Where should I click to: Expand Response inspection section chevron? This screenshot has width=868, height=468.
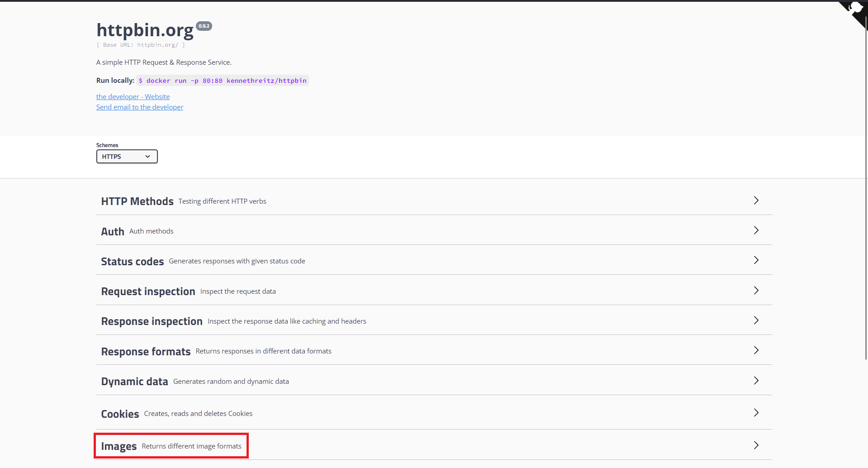pyautogui.click(x=756, y=320)
